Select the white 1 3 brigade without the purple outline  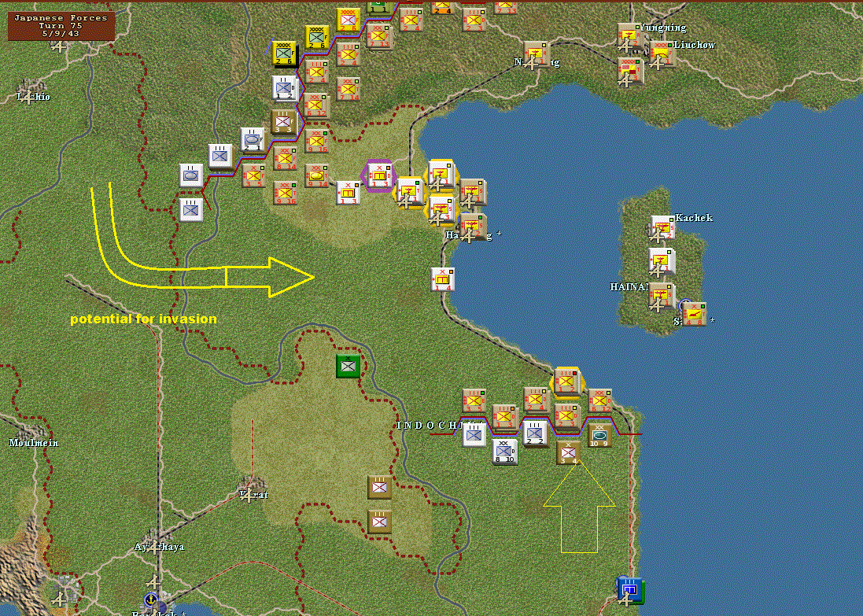[348, 194]
